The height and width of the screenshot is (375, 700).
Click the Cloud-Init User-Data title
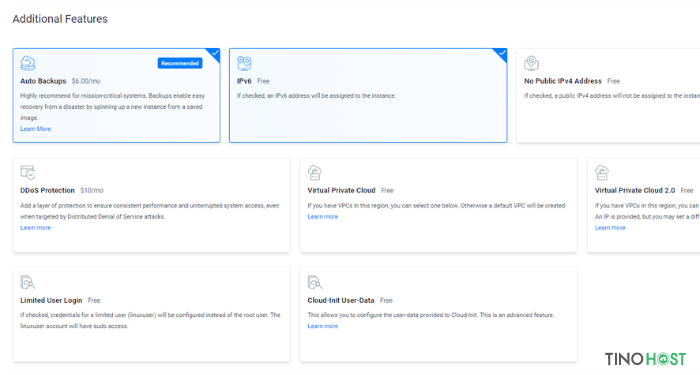pyautogui.click(x=341, y=300)
